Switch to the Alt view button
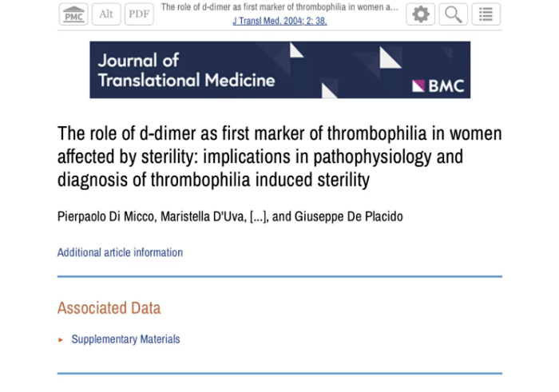Screen dimensions: 559x392 pyautogui.click(x=106, y=14)
